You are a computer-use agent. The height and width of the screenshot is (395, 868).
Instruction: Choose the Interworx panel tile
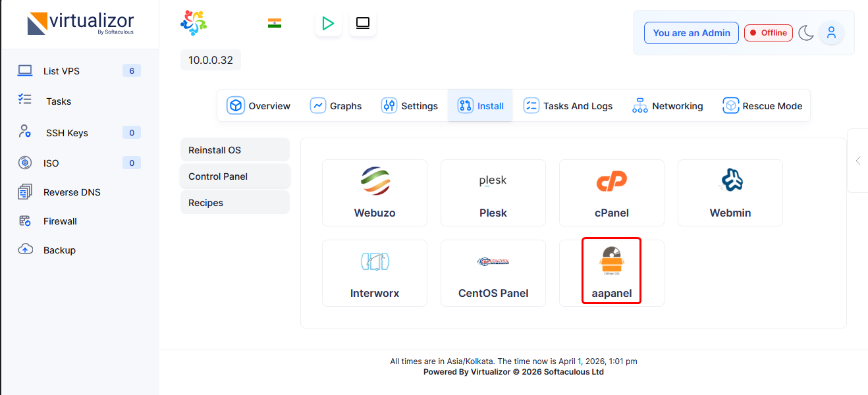[375, 273]
